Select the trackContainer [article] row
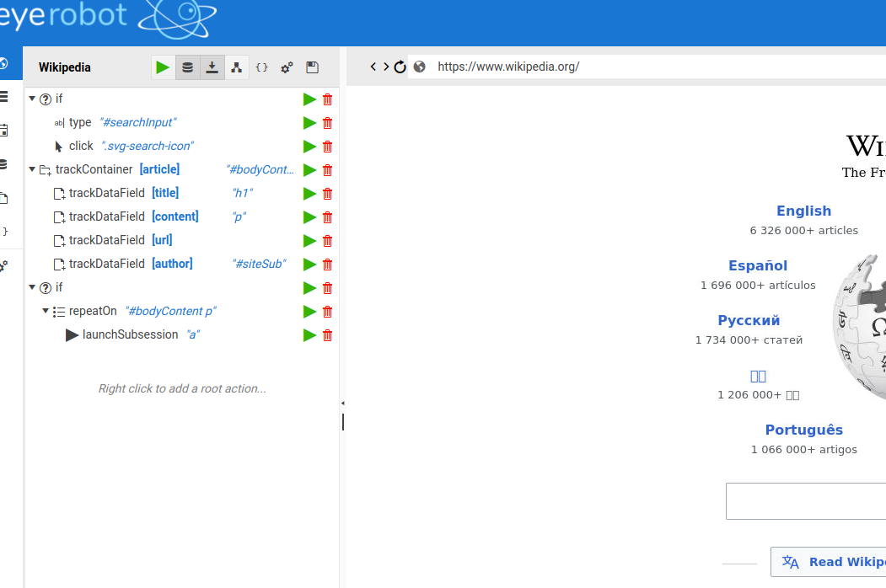Screen dimensions: 886x588 tap(181, 169)
